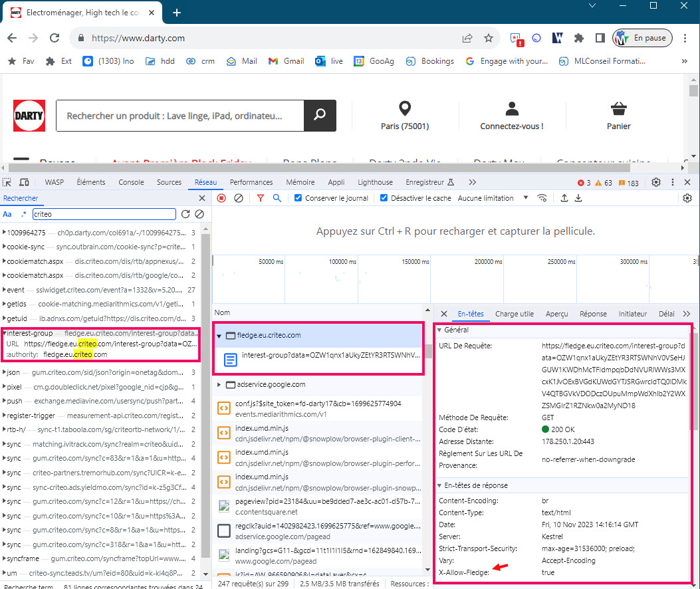Collapse the fledge.eu.criteo.com group
Screen dimensions: 700x589
coord(219,336)
